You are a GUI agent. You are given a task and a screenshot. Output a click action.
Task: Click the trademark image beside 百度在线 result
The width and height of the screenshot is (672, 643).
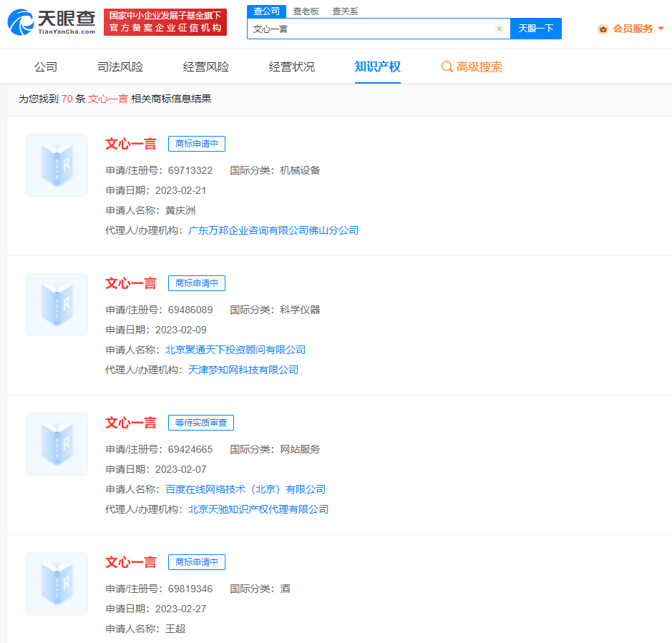coord(56,444)
